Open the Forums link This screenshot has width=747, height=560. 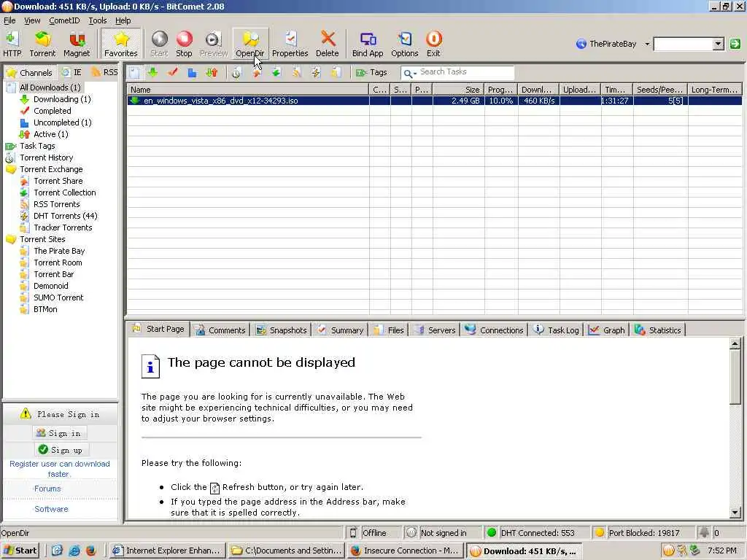click(47, 489)
